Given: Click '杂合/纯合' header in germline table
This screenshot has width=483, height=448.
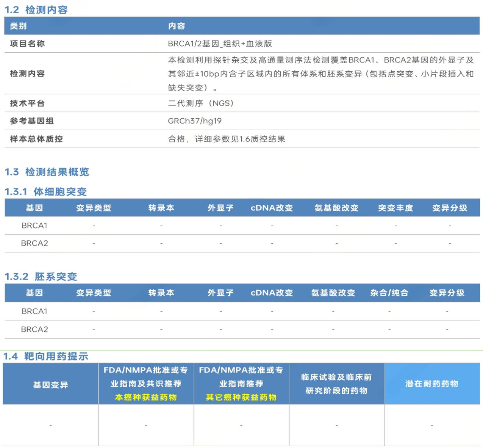Looking at the screenshot, I should [389, 293].
